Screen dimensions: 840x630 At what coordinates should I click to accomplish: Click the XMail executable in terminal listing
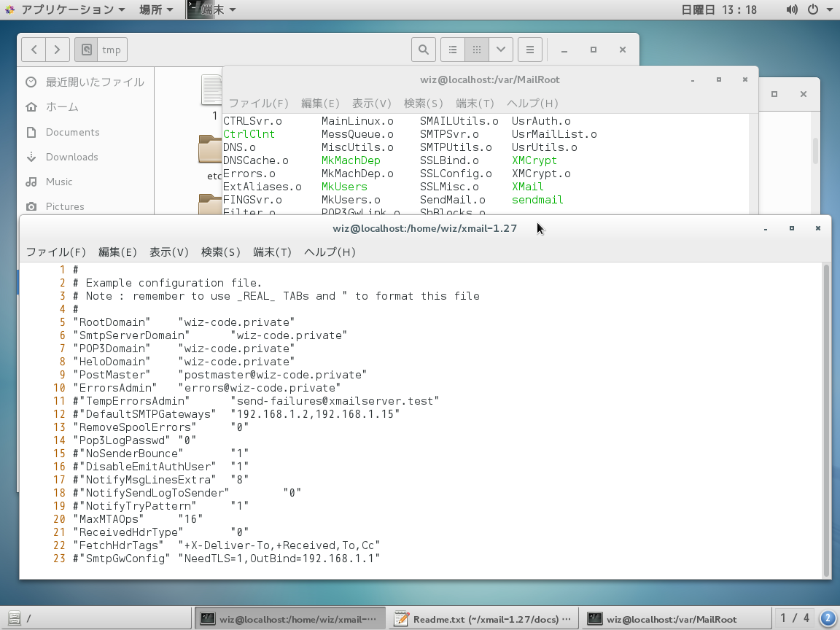528,187
